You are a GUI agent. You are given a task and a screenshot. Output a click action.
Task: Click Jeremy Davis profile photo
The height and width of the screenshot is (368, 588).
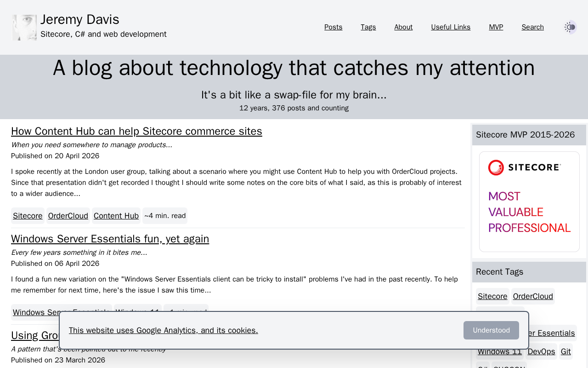pos(24,28)
